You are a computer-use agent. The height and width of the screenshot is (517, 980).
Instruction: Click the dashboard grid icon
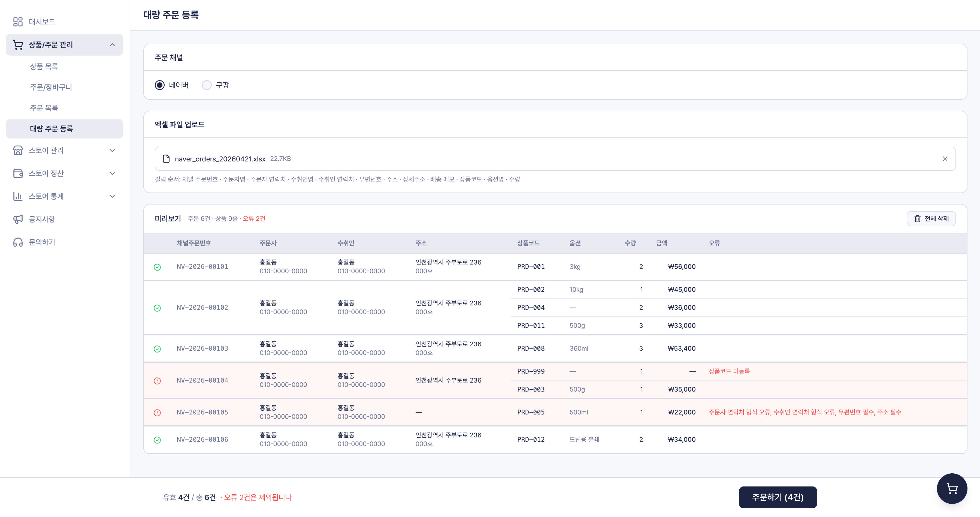(x=18, y=22)
